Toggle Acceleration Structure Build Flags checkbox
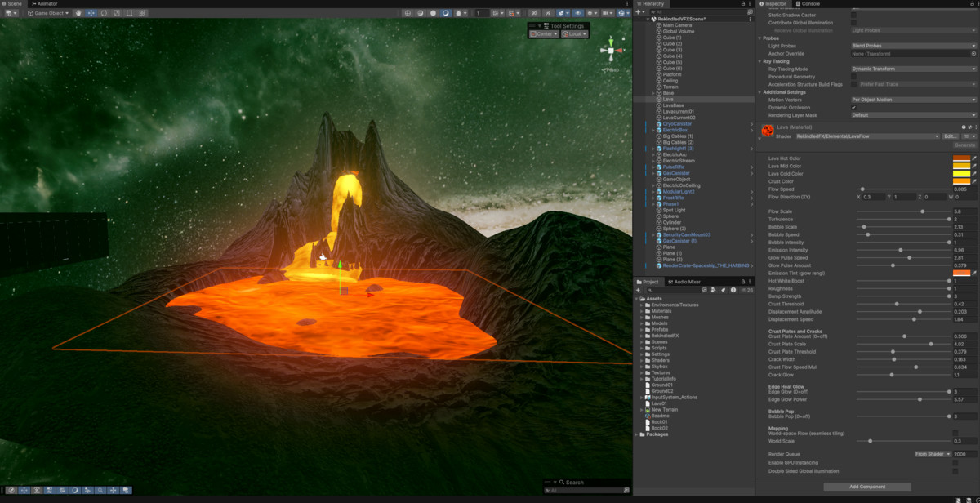980x503 pixels. pyautogui.click(x=854, y=84)
